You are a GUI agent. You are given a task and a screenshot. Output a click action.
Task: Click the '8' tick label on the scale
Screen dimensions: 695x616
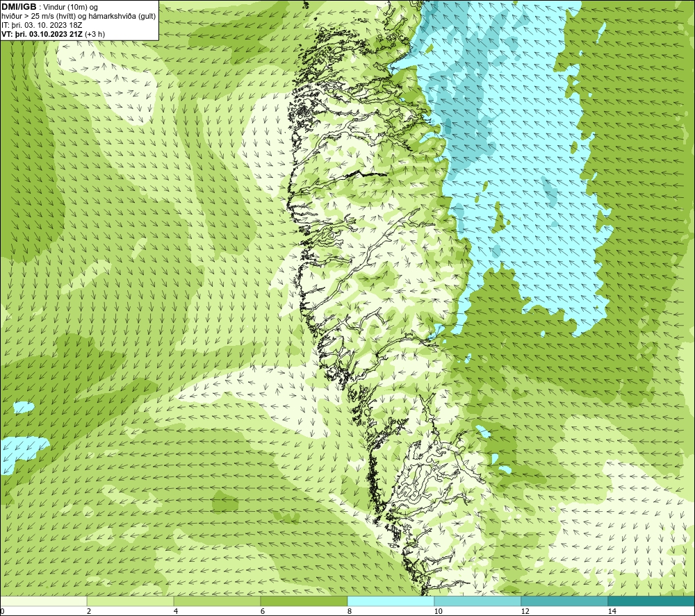350,611
